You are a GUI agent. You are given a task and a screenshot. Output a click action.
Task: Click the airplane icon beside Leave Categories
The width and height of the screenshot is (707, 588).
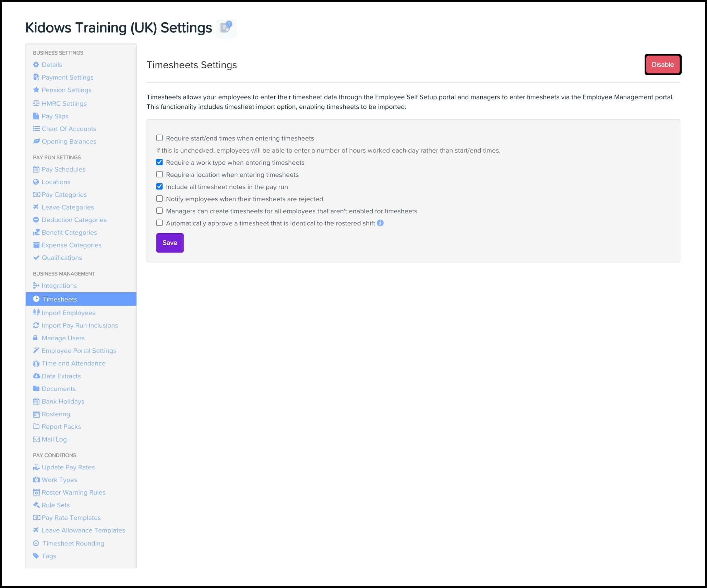[x=36, y=207]
